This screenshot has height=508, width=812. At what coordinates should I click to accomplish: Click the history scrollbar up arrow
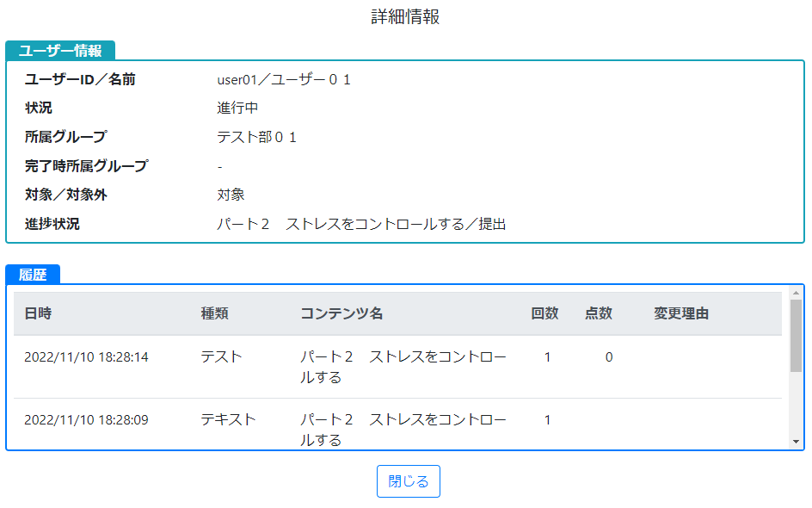(x=796, y=294)
